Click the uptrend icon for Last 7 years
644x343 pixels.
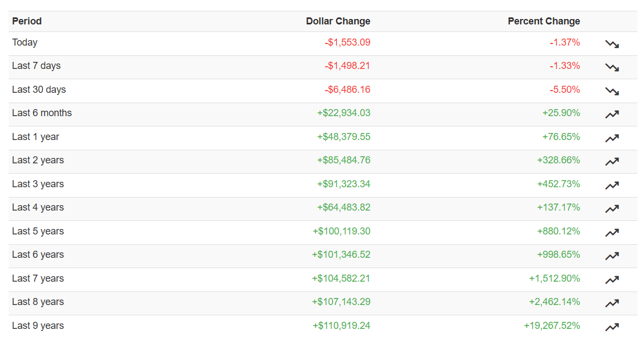(612, 280)
